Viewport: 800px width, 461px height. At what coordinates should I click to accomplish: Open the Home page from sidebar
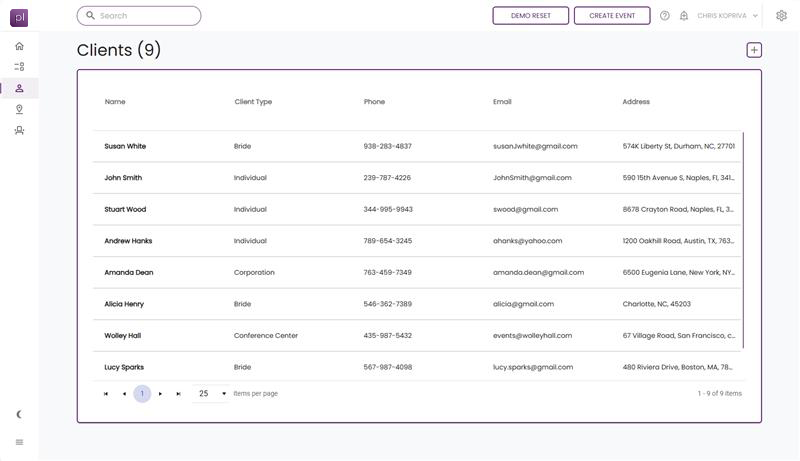(19, 46)
